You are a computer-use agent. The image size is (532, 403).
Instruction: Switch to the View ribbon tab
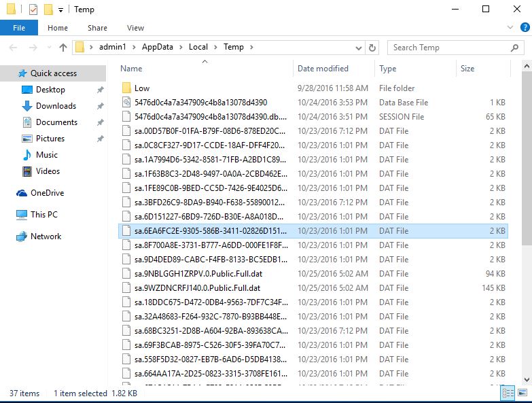pyautogui.click(x=135, y=28)
